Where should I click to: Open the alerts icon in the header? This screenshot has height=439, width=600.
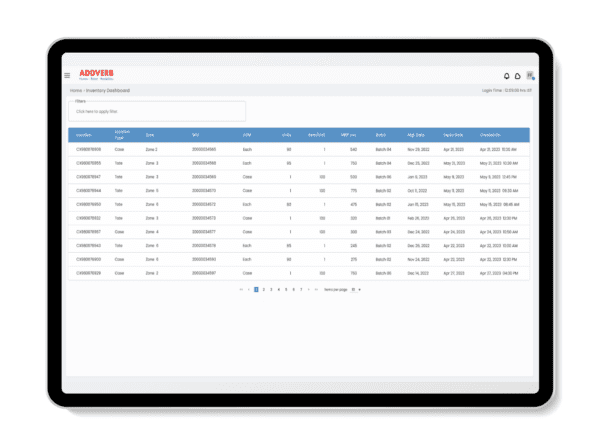coord(507,76)
